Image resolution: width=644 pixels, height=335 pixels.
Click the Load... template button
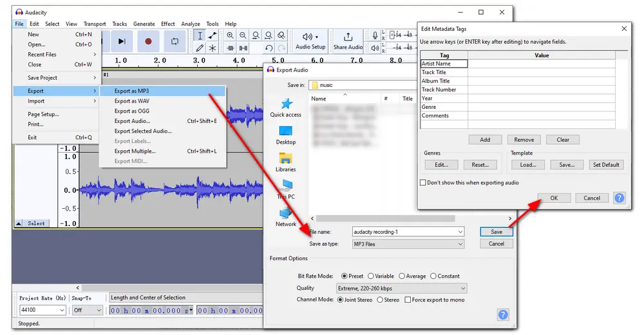click(x=528, y=165)
